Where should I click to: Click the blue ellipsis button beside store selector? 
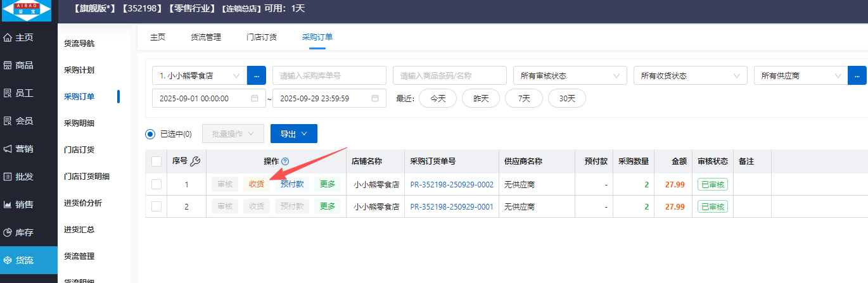coord(256,75)
